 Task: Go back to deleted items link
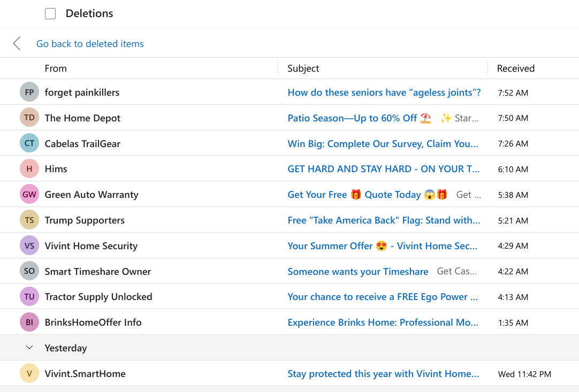coord(90,43)
